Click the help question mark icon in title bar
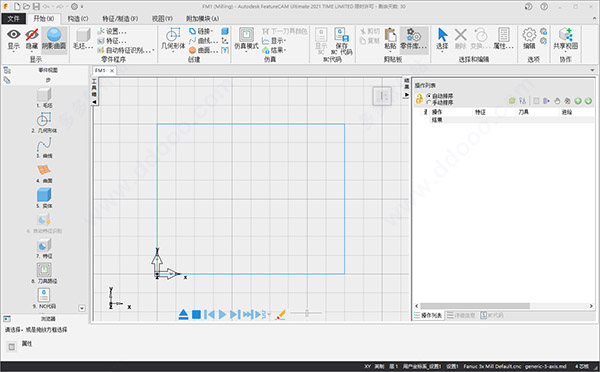 pyautogui.click(x=544, y=7)
